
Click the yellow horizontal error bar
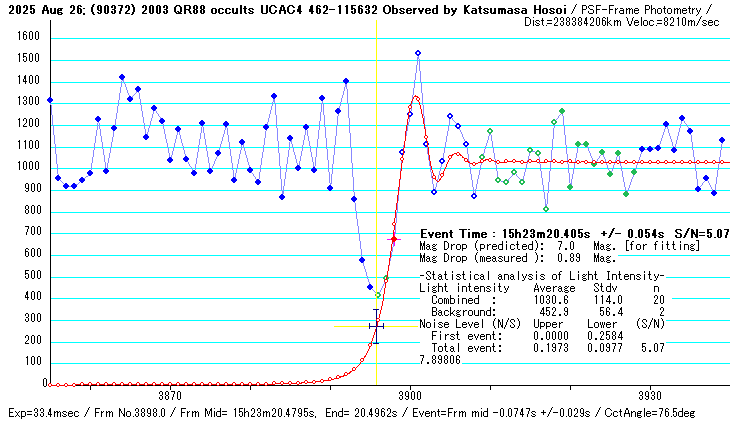(350, 326)
